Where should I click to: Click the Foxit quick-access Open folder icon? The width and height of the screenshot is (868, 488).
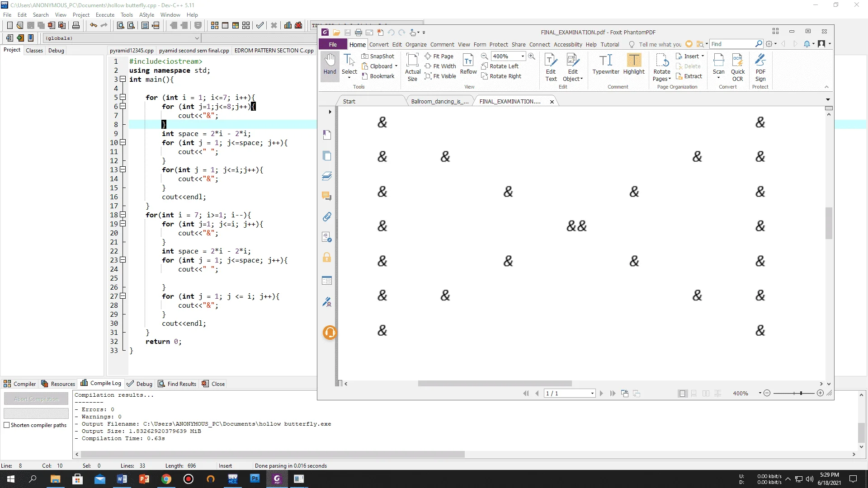coord(336,32)
